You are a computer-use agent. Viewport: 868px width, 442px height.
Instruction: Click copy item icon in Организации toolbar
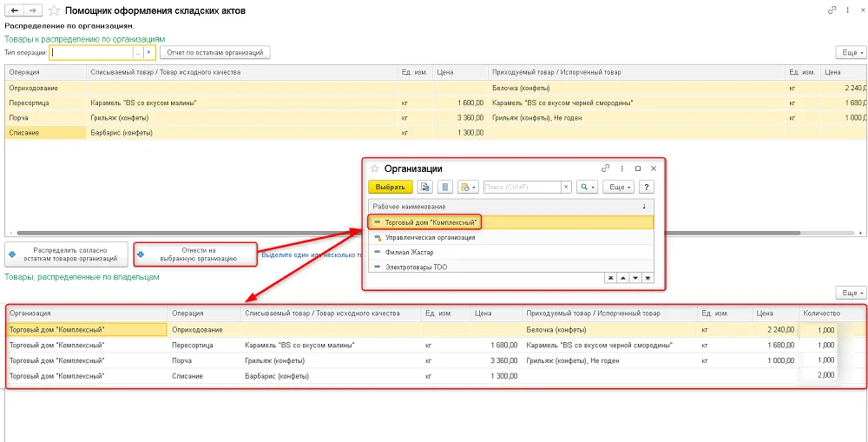point(425,188)
